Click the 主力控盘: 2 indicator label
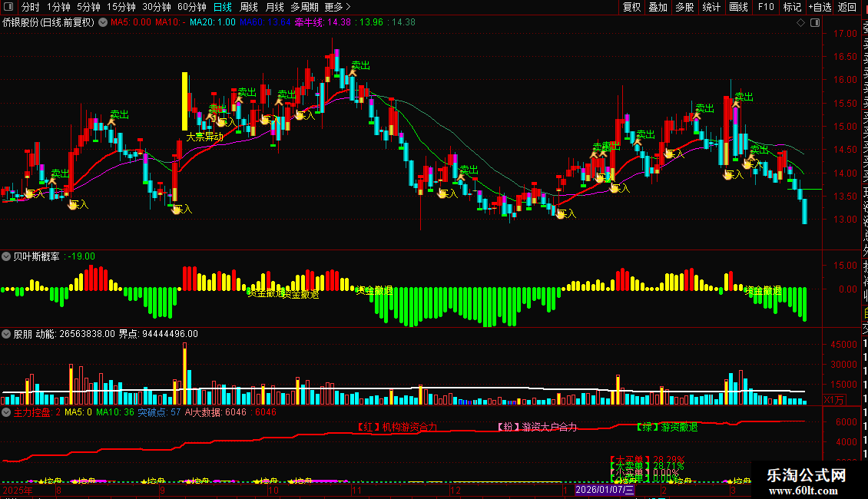The height and width of the screenshot is (499, 868). pos(37,412)
